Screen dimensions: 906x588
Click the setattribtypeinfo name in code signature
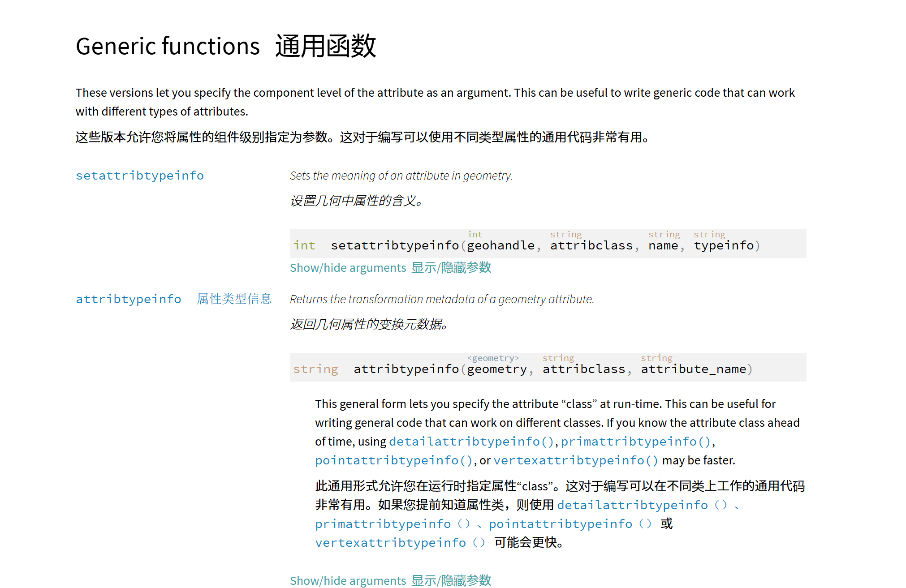395,245
